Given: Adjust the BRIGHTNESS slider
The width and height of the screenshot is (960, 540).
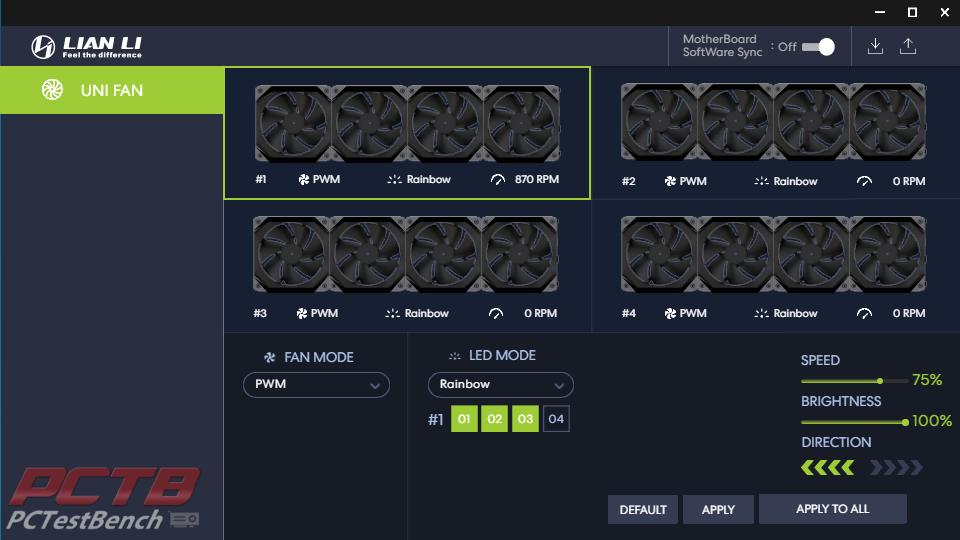Looking at the screenshot, I should click(855, 422).
